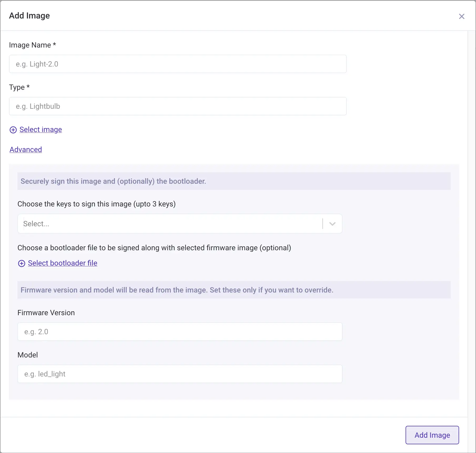The image size is (476, 453).
Task: Click the plus icon beside Select image
Action: point(13,130)
